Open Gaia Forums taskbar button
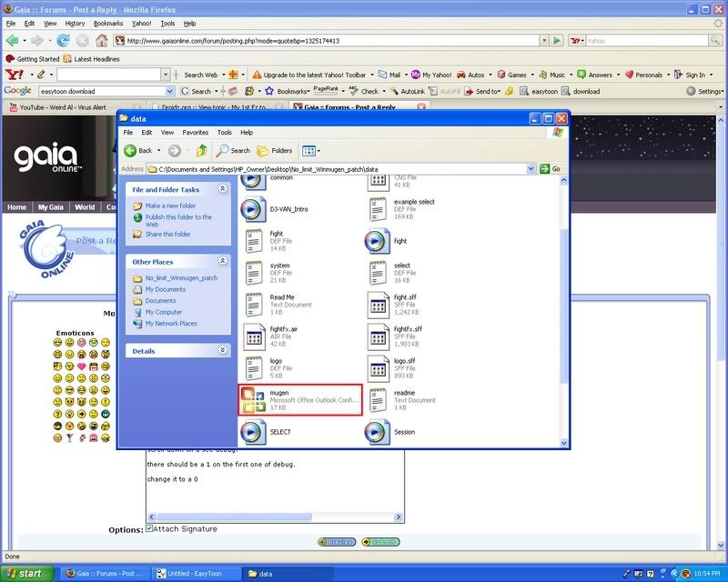Viewport: 728px width, 582px height. coord(106,574)
